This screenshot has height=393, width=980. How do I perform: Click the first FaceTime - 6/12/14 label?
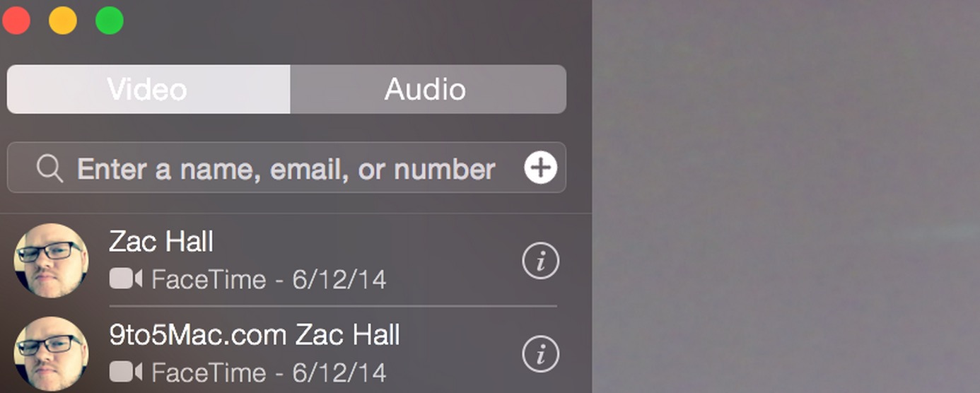(x=269, y=280)
